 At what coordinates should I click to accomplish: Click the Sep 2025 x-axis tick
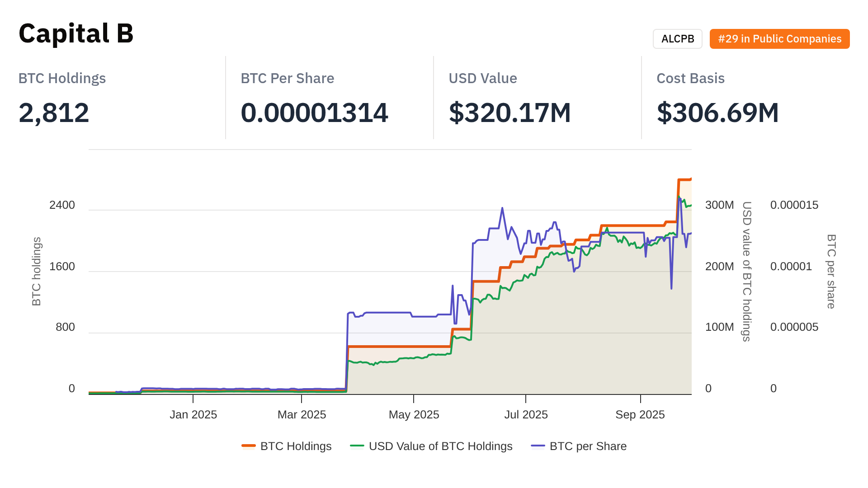pyautogui.click(x=640, y=414)
